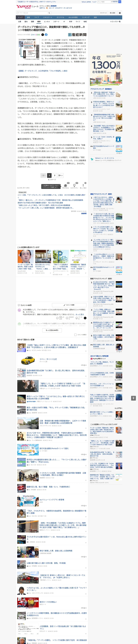Share the article on Facebook
The image size is (138, 644).
coord(46,35)
